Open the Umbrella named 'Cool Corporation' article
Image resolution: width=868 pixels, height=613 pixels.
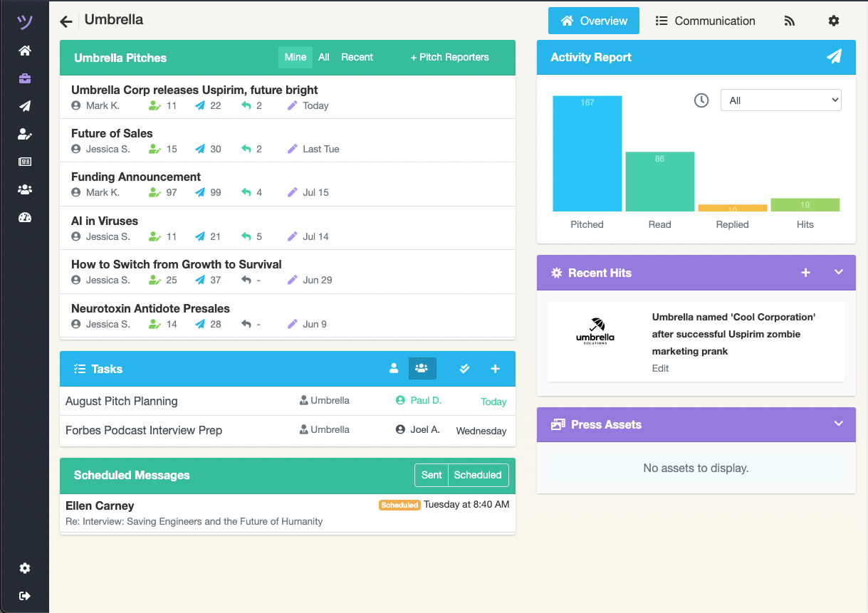pos(733,334)
